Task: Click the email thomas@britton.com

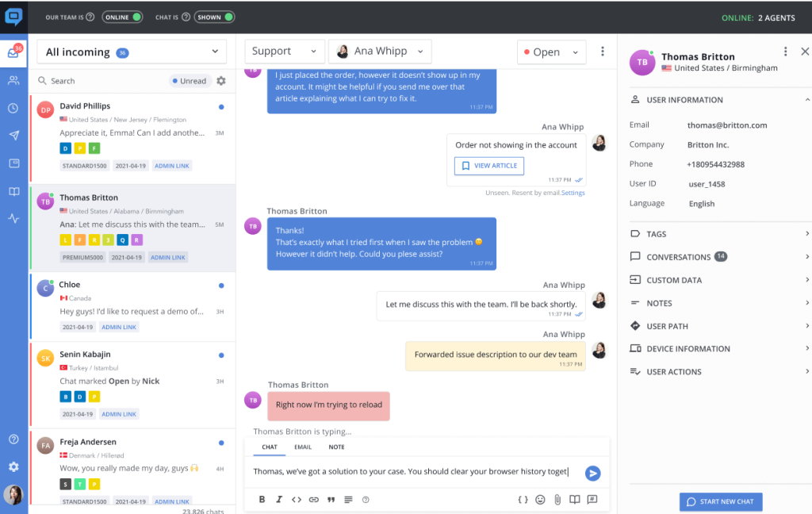Action: (x=727, y=125)
